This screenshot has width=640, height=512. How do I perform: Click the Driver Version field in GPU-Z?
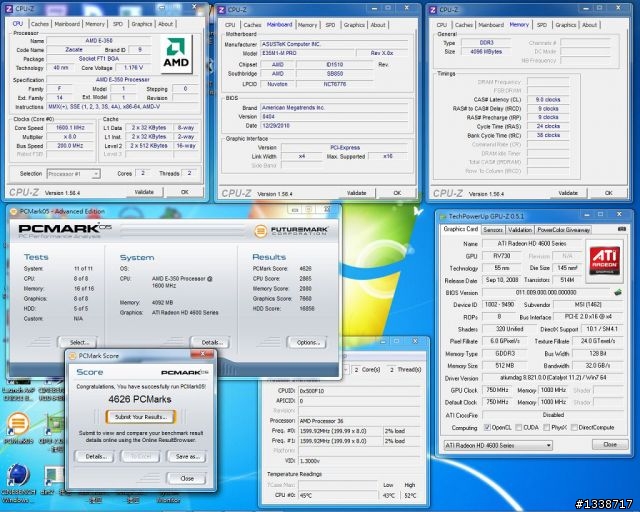(x=553, y=378)
